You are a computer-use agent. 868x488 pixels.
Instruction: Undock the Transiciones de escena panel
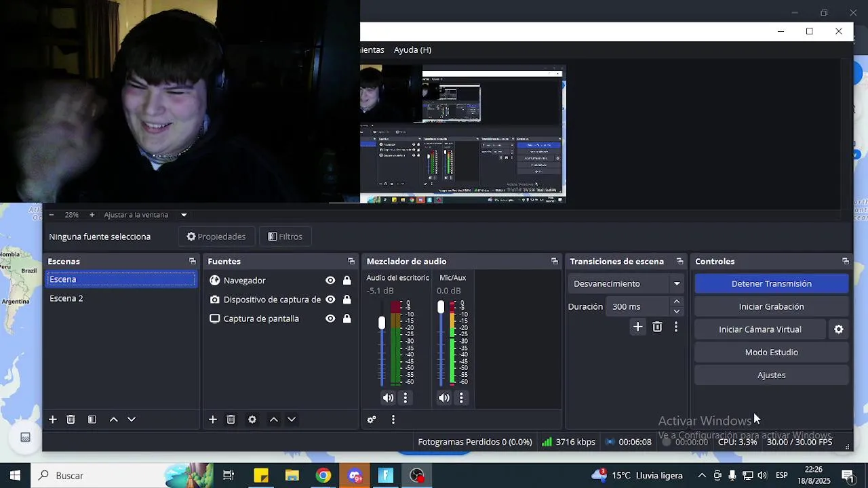[679, 262]
